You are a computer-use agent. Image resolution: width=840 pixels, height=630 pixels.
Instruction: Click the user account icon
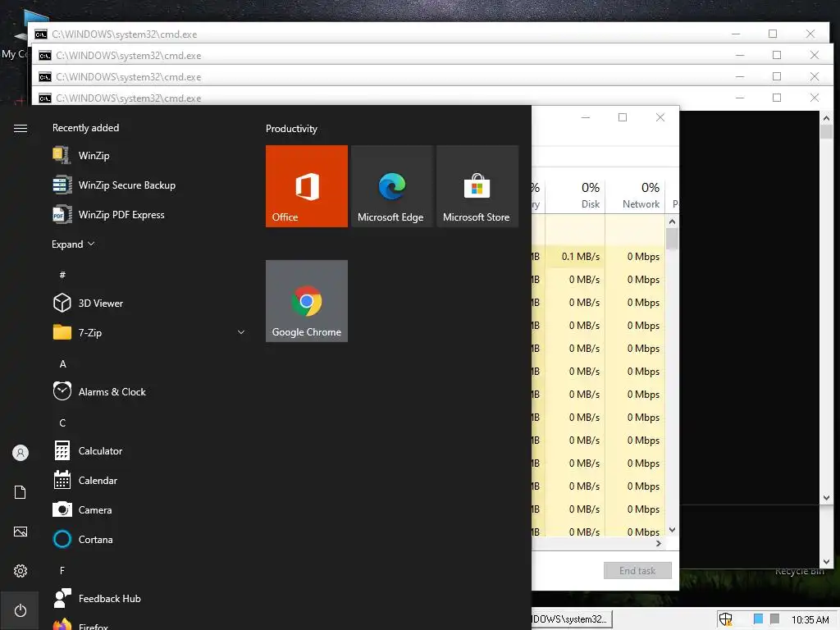pyautogui.click(x=21, y=453)
